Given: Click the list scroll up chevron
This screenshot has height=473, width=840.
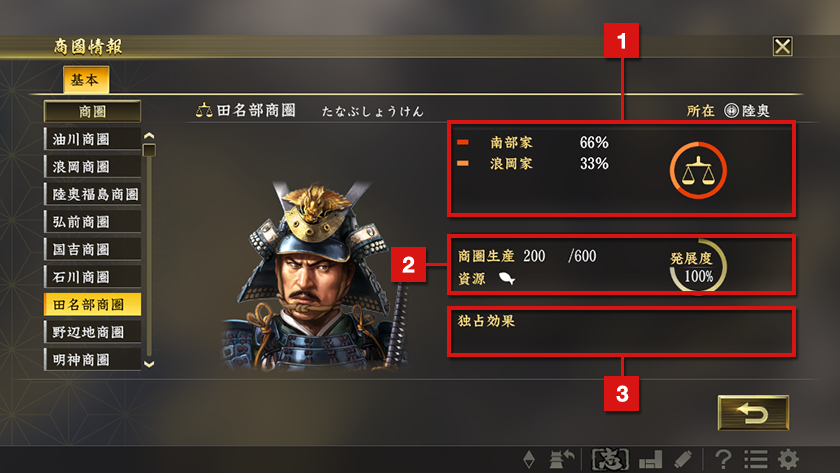Looking at the screenshot, I should pos(149,136).
